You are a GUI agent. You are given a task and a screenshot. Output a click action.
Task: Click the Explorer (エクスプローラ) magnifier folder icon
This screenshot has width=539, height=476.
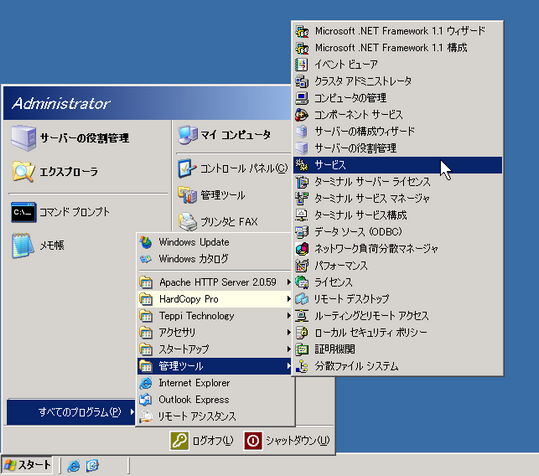(23, 171)
